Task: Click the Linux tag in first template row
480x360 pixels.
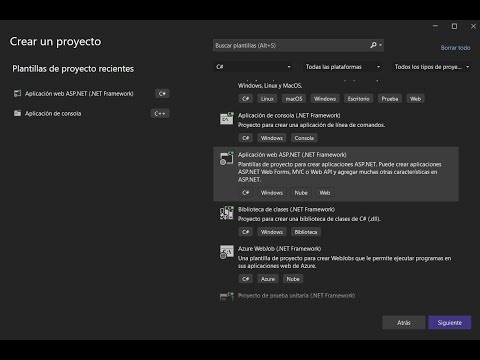Action: [267, 99]
